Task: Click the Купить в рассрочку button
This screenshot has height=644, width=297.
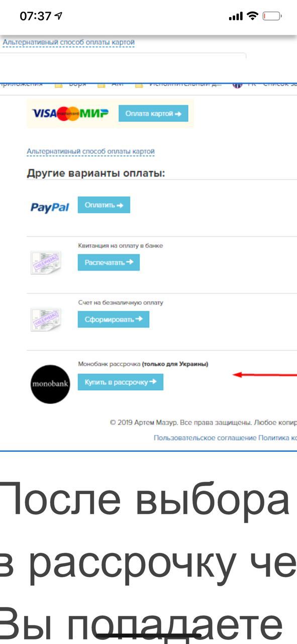Action: click(121, 382)
